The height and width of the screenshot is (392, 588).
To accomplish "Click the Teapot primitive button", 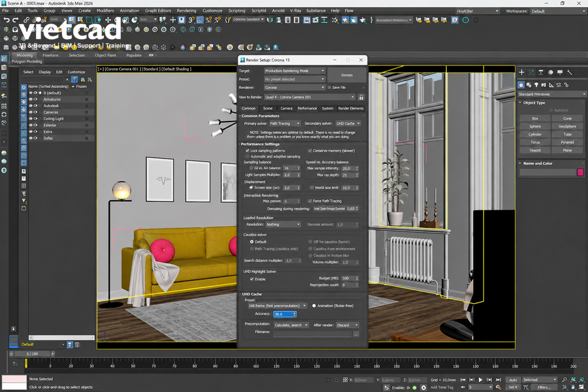I will tap(535, 150).
